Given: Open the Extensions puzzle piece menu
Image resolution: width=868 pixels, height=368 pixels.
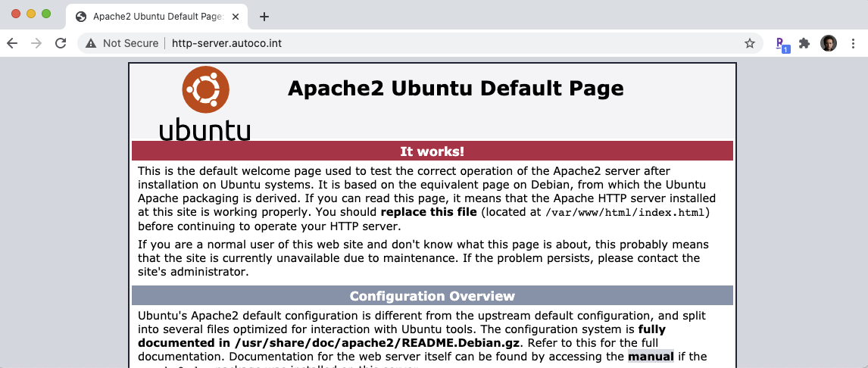Looking at the screenshot, I should coord(804,43).
